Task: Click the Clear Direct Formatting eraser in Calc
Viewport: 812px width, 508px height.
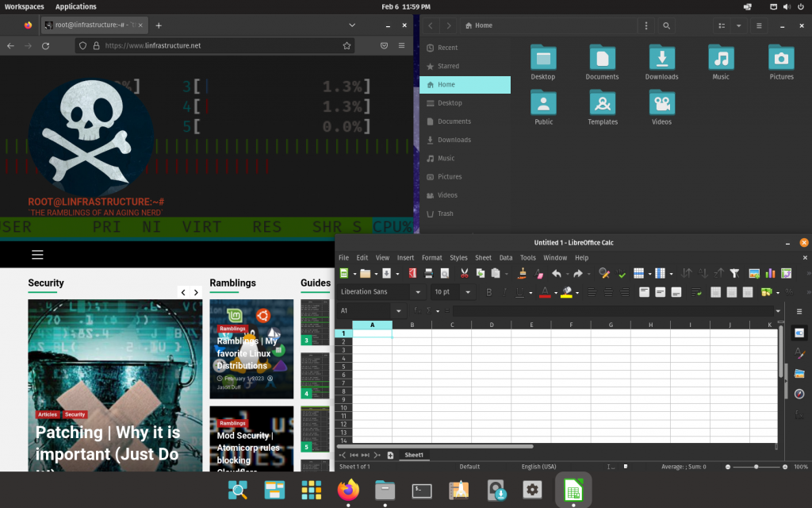Action: coord(539,273)
